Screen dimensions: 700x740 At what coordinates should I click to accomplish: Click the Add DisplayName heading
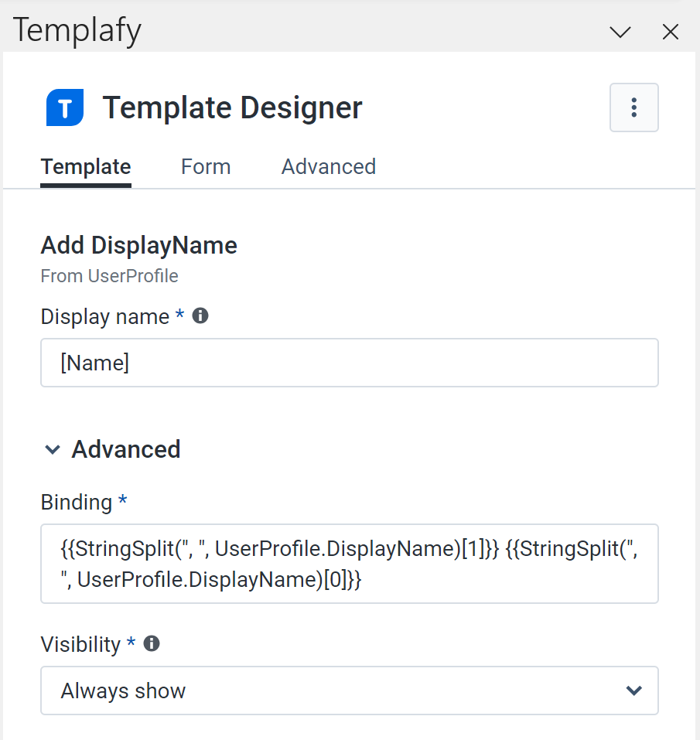pos(138,246)
